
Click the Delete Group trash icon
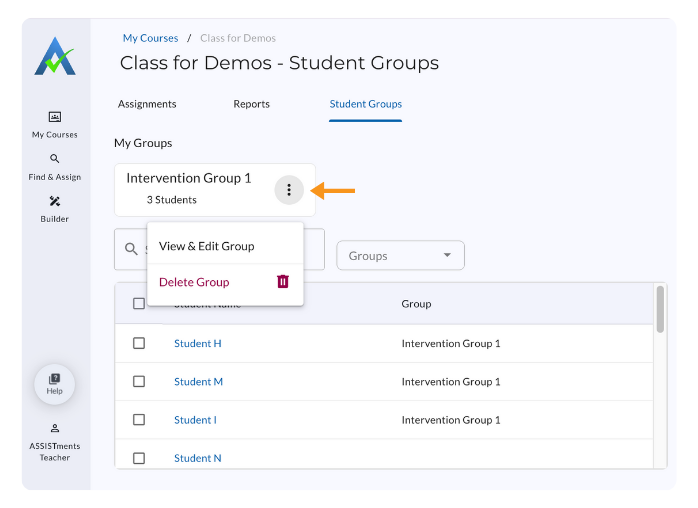pos(283,282)
